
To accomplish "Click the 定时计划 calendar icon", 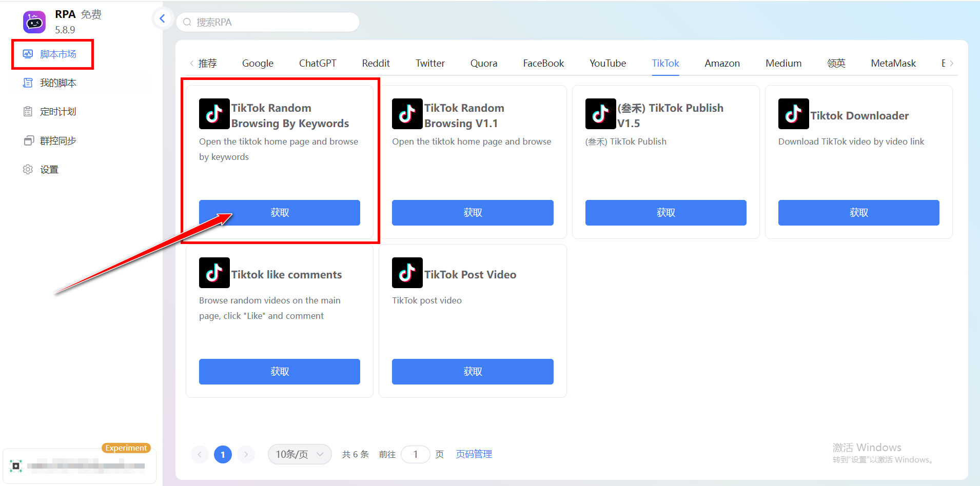I will [x=28, y=111].
